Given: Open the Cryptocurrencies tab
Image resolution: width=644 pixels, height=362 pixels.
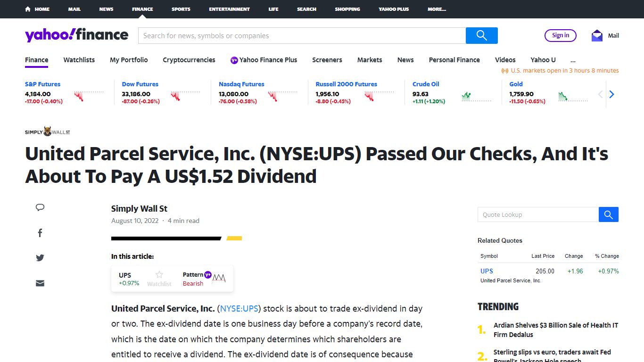Looking at the screenshot, I should click(189, 60).
